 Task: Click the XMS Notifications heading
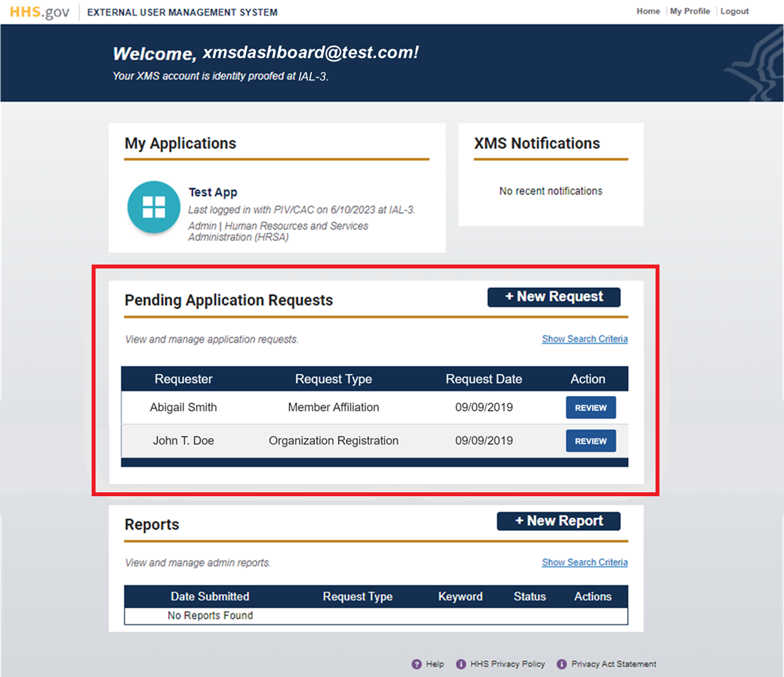tap(537, 143)
